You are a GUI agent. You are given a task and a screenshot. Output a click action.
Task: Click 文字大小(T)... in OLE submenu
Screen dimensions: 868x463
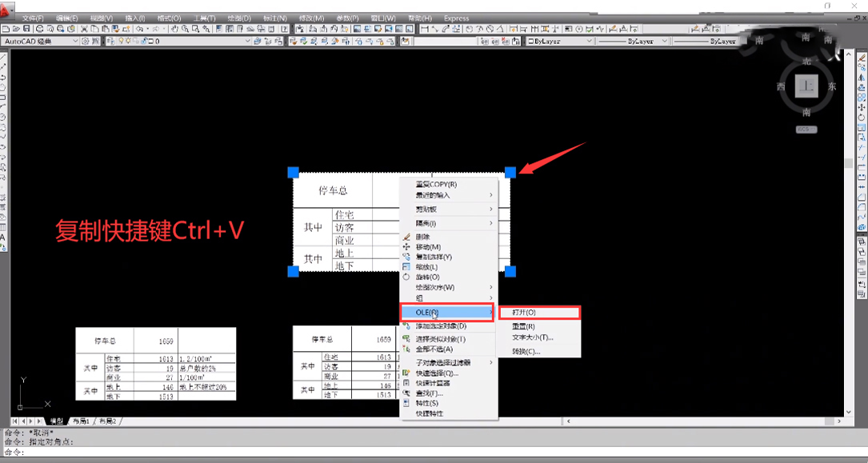(x=539, y=337)
